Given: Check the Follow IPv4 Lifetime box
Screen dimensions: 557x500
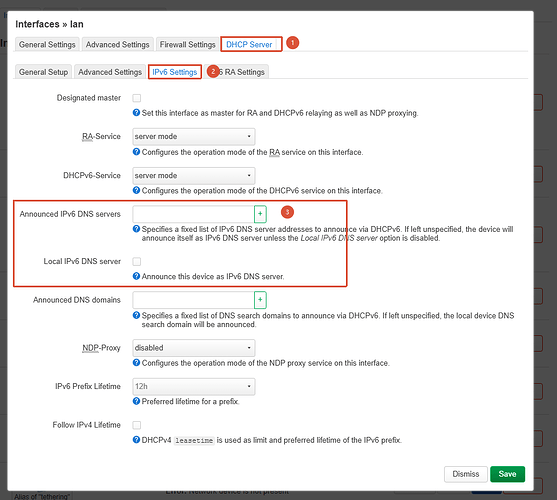Looking at the screenshot, I should coord(137,425).
